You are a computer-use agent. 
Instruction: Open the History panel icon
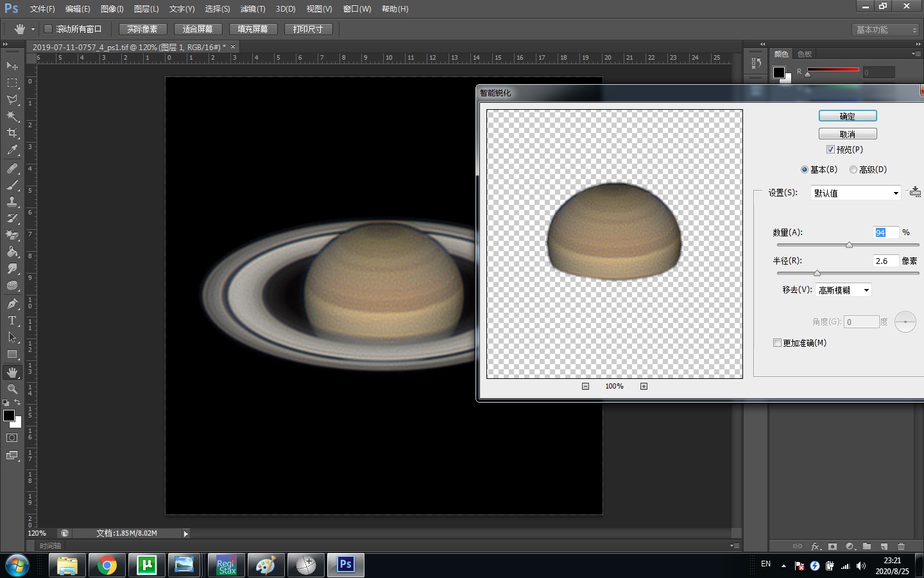(x=756, y=63)
